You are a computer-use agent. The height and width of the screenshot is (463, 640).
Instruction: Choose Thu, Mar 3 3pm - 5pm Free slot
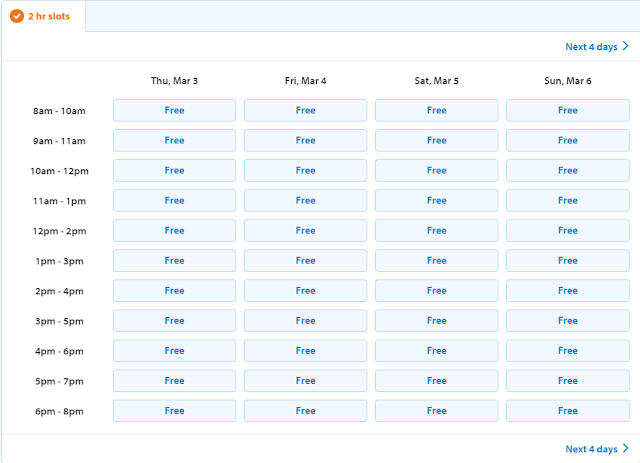[x=174, y=321]
